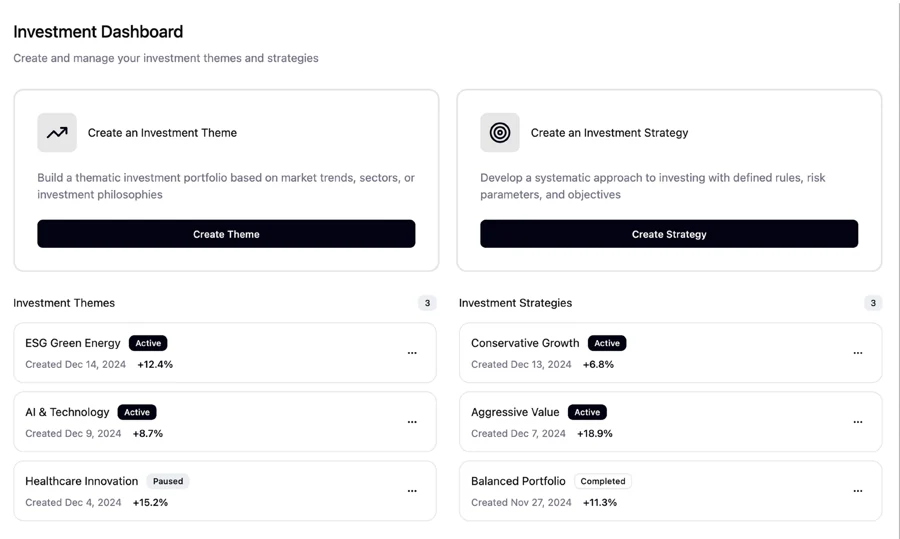Click the dashboard subtitle about themes and strategies
Viewport: 900px width, 539px height.
[x=166, y=58]
